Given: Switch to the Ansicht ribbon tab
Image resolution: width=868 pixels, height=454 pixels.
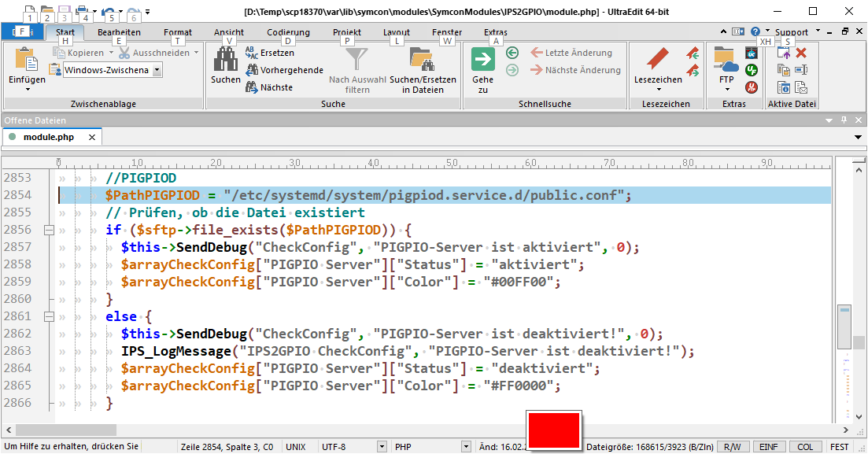Looking at the screenshot, I should coord(229,32).
